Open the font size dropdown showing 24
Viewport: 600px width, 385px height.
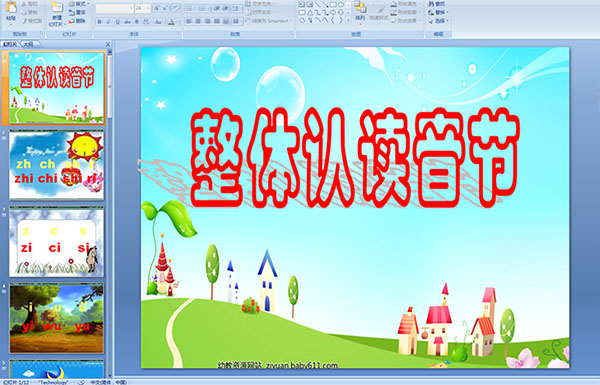point(142,8)
